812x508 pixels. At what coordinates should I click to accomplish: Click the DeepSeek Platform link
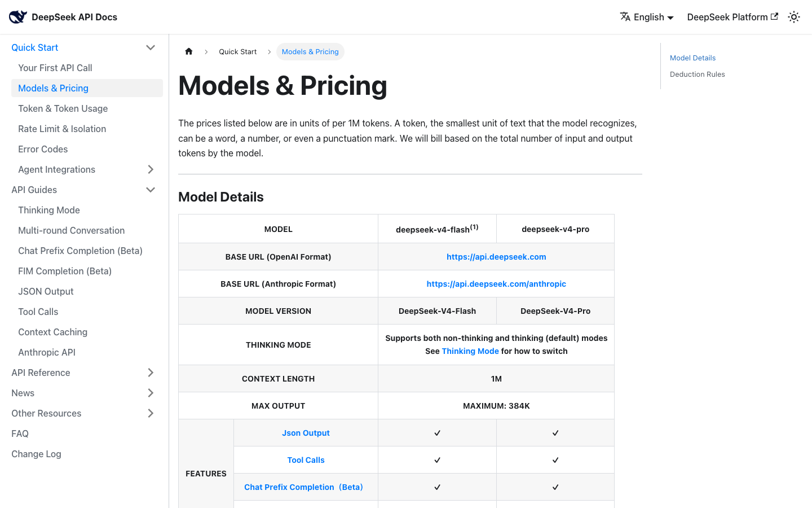pyautogui.click(x=732, y=17)
